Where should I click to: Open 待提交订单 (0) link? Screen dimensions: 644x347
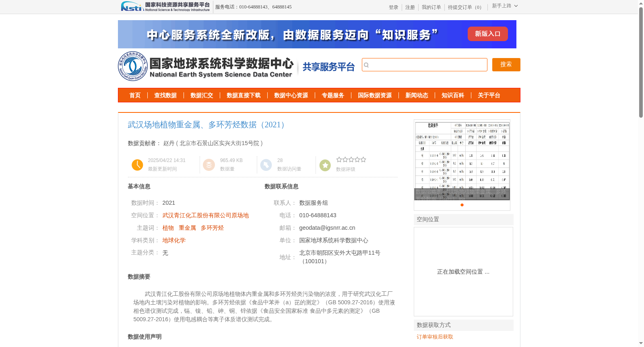(x=466, y=8)
